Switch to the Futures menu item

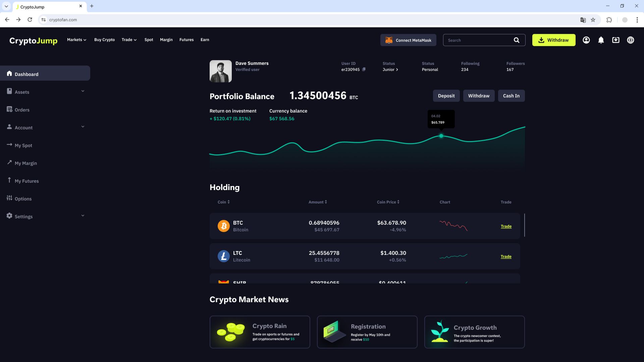tap(187, 40)
